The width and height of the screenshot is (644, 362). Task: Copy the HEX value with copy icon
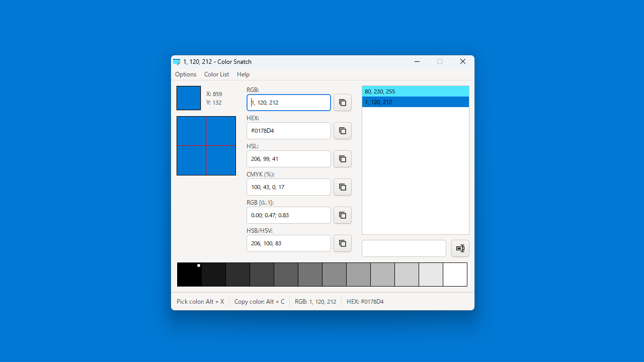tap(343, 131)
